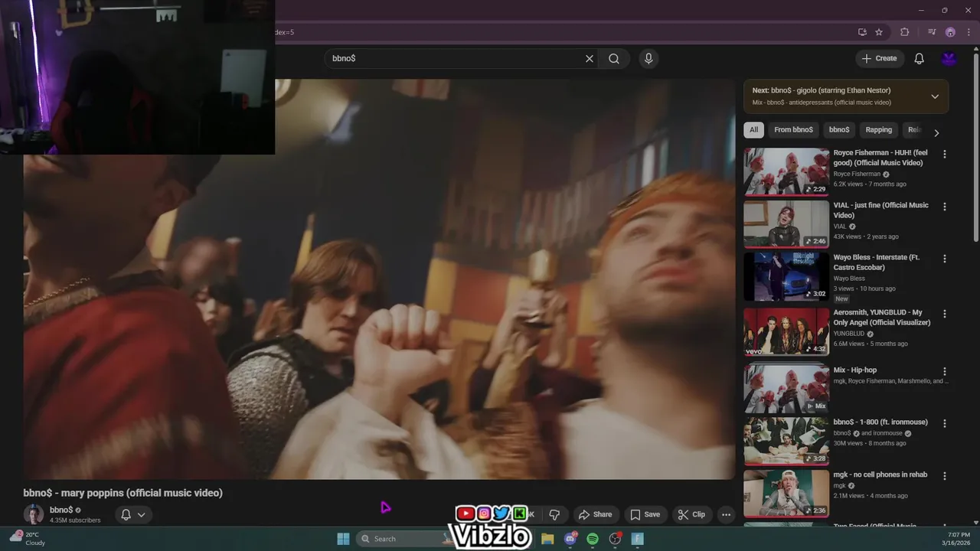Screen dimensions: 980x551
Task: Open media control music-note icon
Action: [x=932, y=32]
